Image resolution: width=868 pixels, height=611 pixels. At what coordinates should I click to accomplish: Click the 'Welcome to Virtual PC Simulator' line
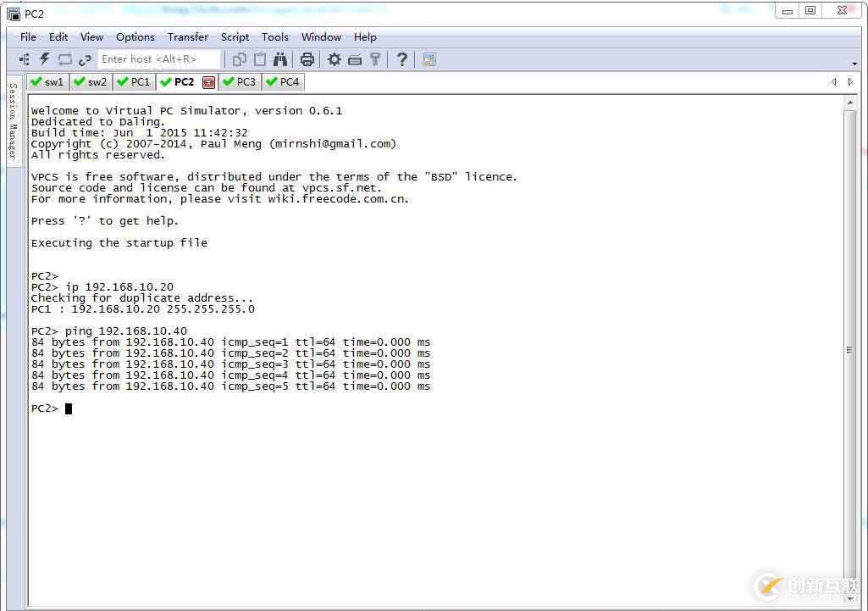pyautogui.click(x=186, y=110)
